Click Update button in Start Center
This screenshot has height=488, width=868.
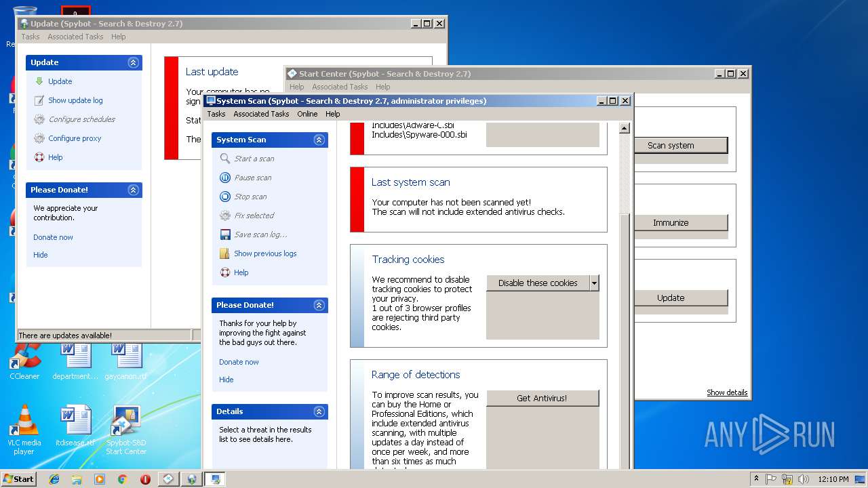tap(681, 298)
